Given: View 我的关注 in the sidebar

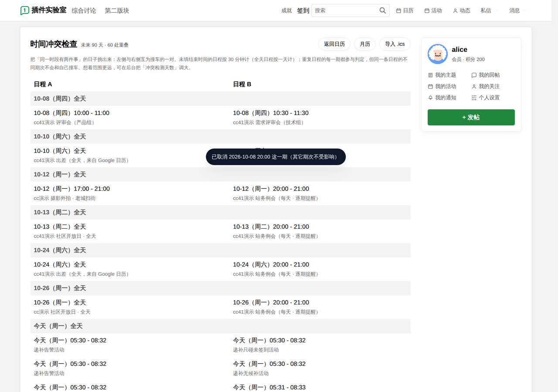Looking at the screenshot, I should click(486, 86).
